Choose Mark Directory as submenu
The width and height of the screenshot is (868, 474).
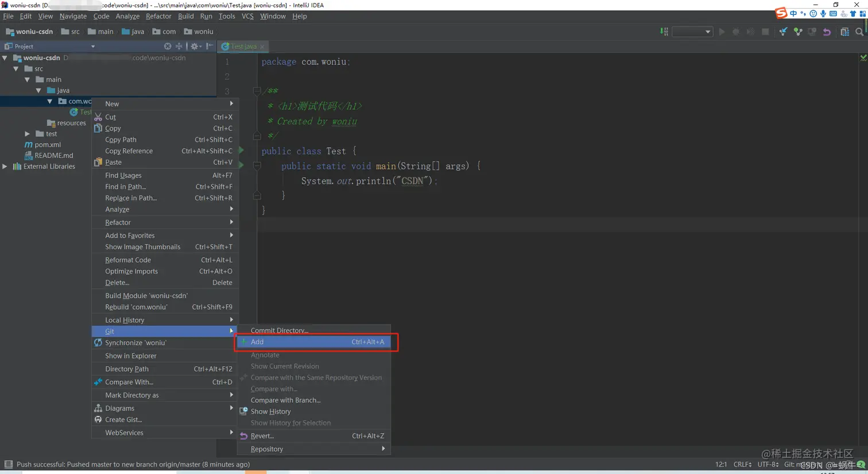point(165,395)
